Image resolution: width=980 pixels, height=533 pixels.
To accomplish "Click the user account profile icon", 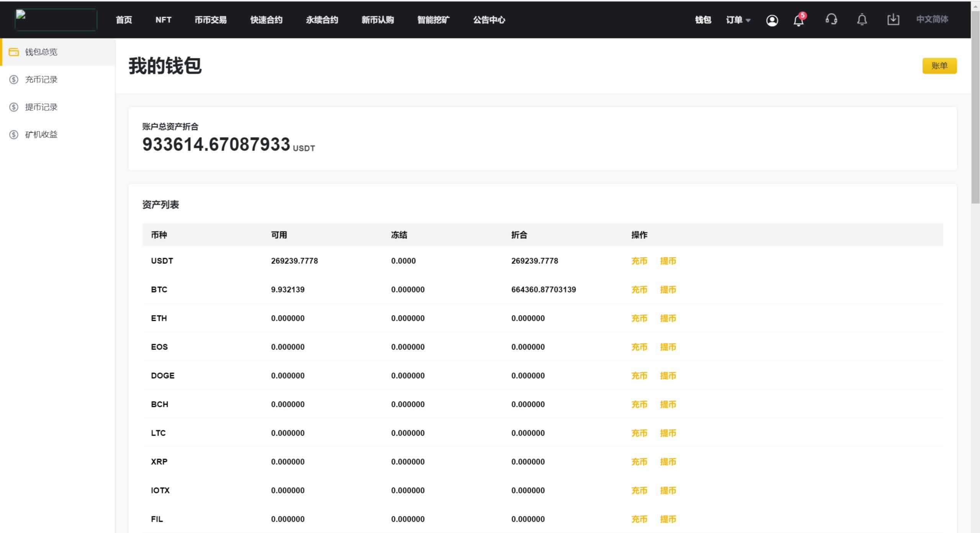I will point(772,20).
